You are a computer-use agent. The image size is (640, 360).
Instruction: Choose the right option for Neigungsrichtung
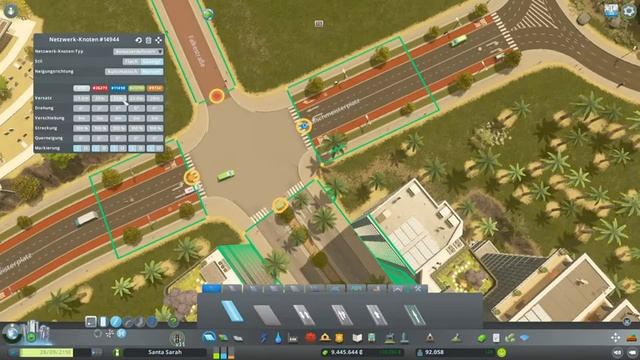152,71
